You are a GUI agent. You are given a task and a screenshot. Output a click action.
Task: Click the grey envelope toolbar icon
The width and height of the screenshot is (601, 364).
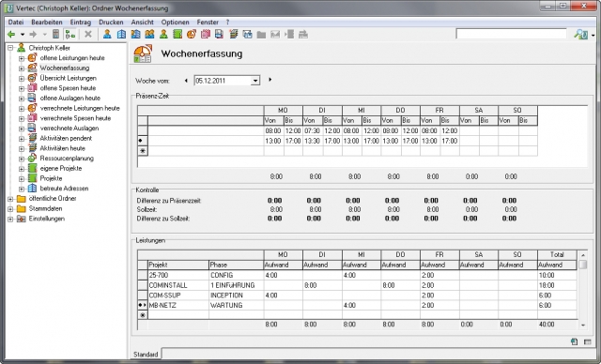point(275,35)
